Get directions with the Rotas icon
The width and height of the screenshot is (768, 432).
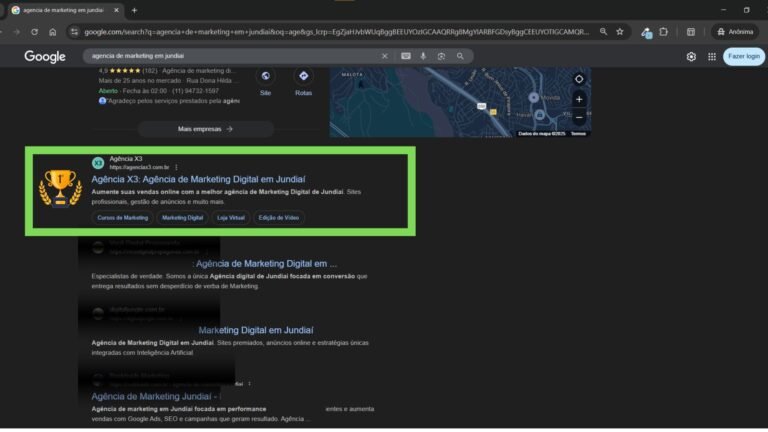(303, 76)
